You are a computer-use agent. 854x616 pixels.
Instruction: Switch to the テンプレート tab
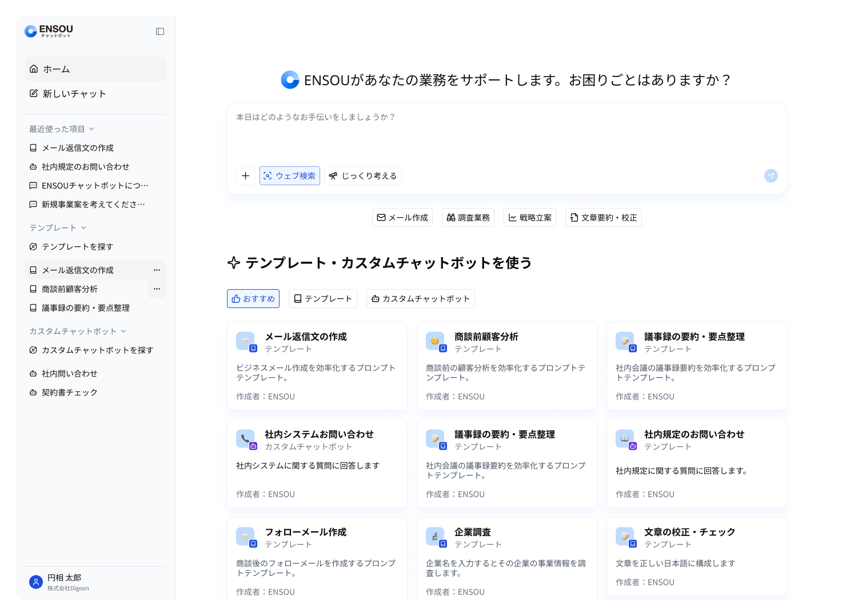(x=322, y=298)
